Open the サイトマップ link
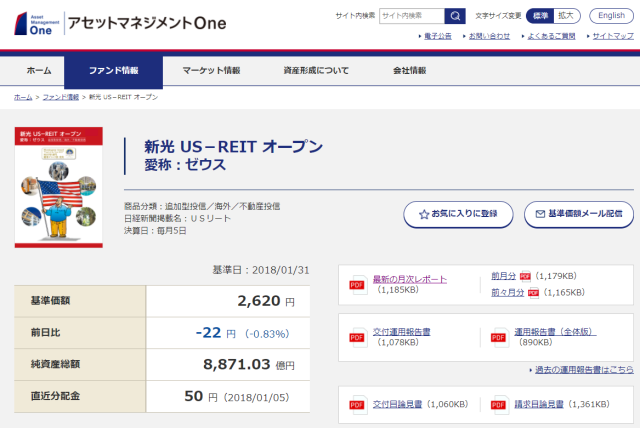640x428 pixels. click(613, 36)
